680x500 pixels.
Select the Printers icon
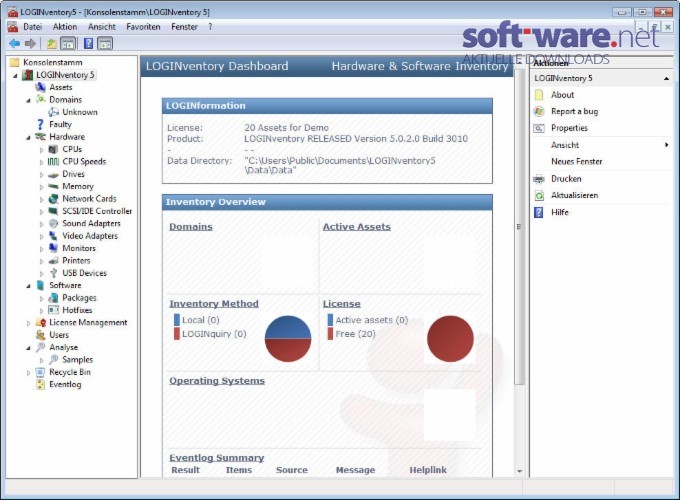[53, 261]
